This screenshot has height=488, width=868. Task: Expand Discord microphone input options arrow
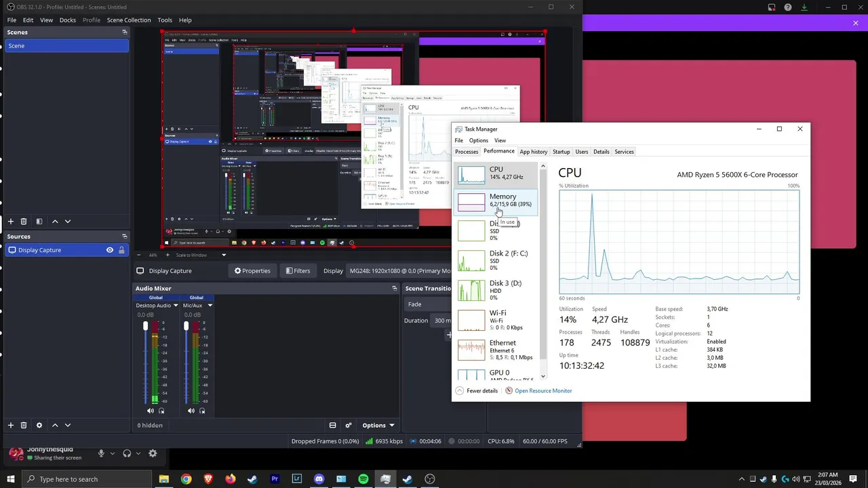pyautogui.click(x=112, y=453)
